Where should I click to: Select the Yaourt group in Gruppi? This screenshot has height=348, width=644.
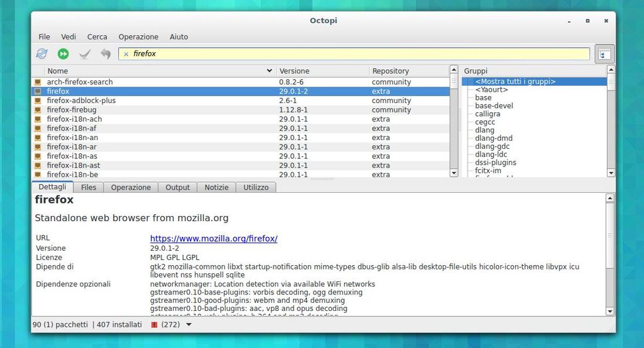(491, 90)
